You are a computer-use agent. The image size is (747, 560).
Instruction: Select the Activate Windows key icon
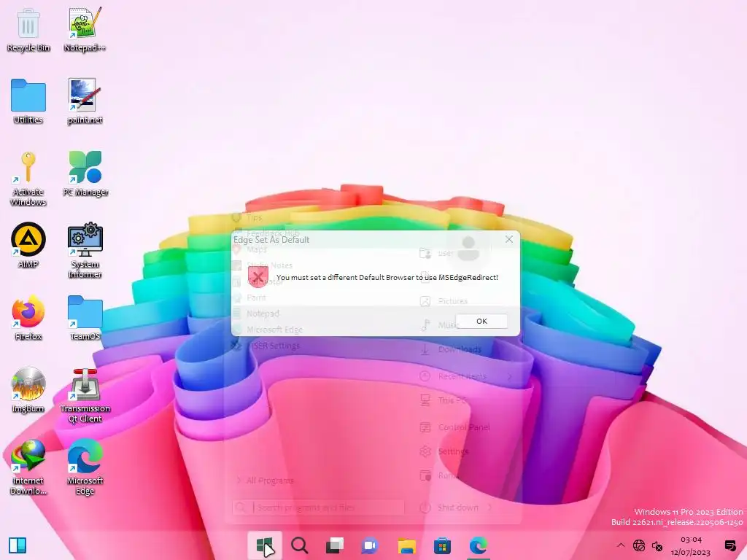[28, 178]
